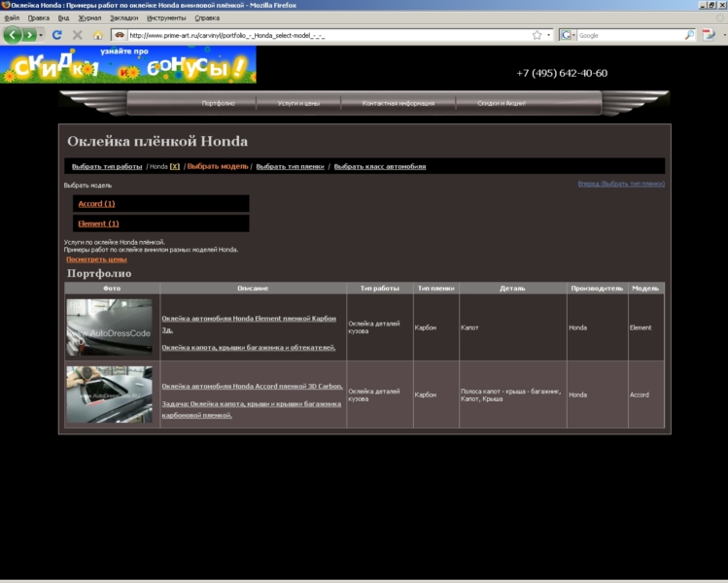Follow the Вперед (Выбрать тип пленки) link

pos(621,184)
